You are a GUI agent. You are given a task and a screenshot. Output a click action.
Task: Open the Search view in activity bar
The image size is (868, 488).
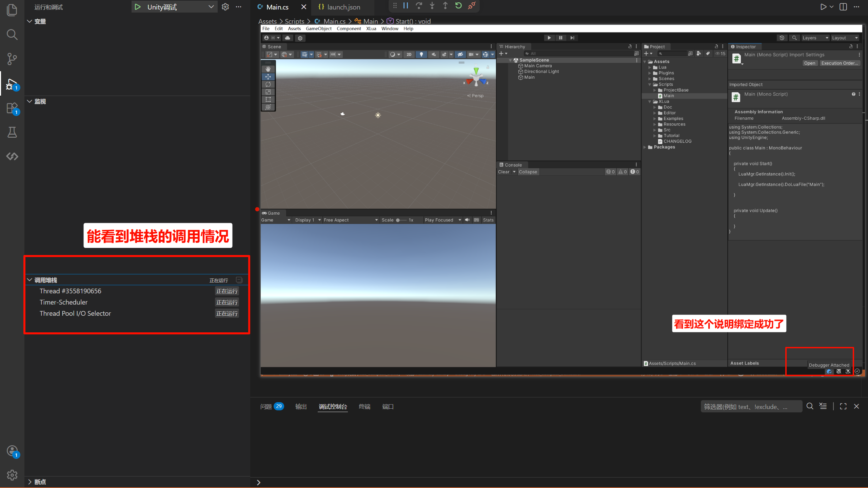coord(12,35)
